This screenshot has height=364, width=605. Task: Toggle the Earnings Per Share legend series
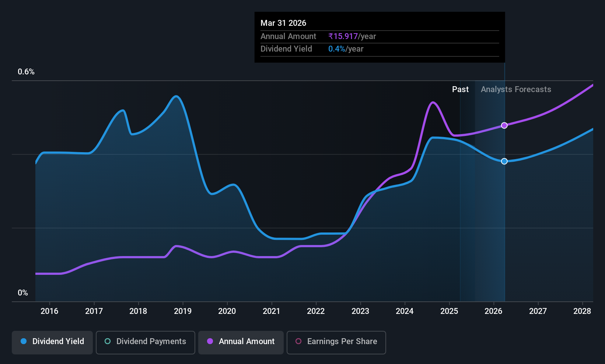pos(336,342)
